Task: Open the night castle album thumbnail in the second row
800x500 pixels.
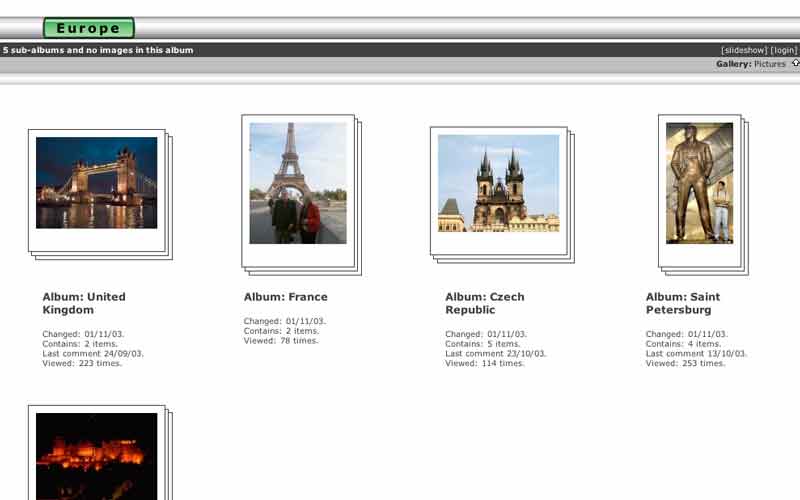Action: pos(97,456)
